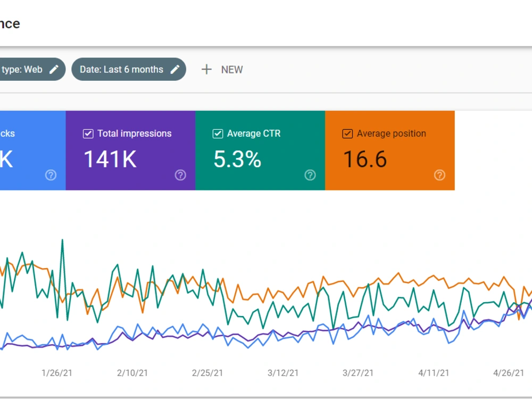Open help icon on Total impressions card
Image resolution: width=532 pixels, height=399 pixels.
pos(180,175)
